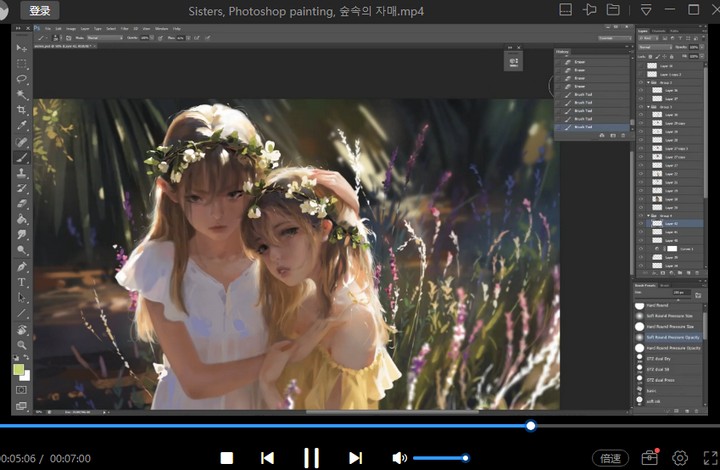The image size is (720, 470).
Task: Click the video player settings gear
Action: click(x=680, y=458)
